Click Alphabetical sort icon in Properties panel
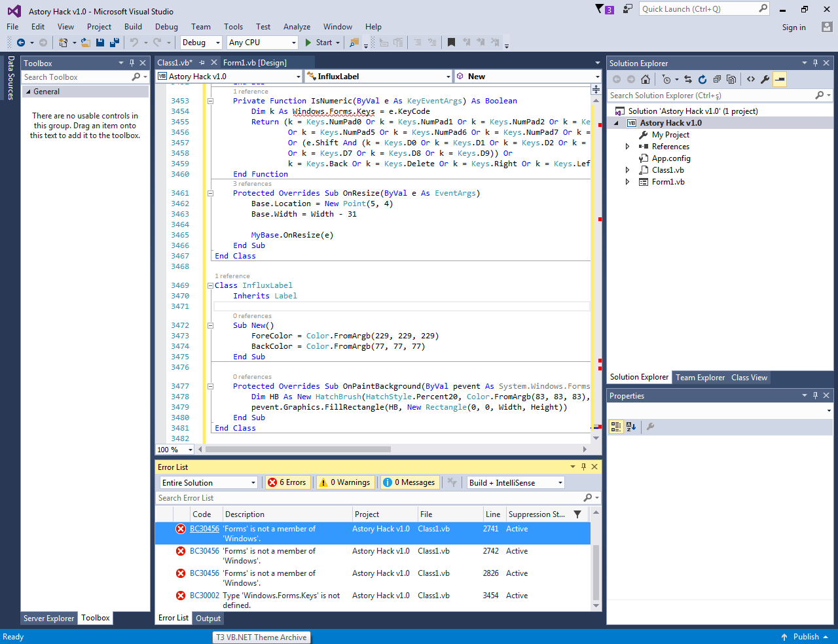Screen dimensions: 838x644 pos(631,427)
